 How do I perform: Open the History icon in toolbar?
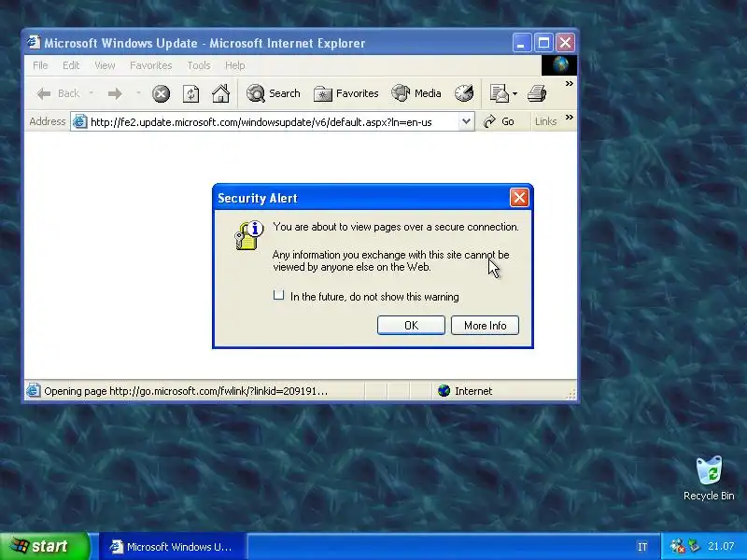463,93
